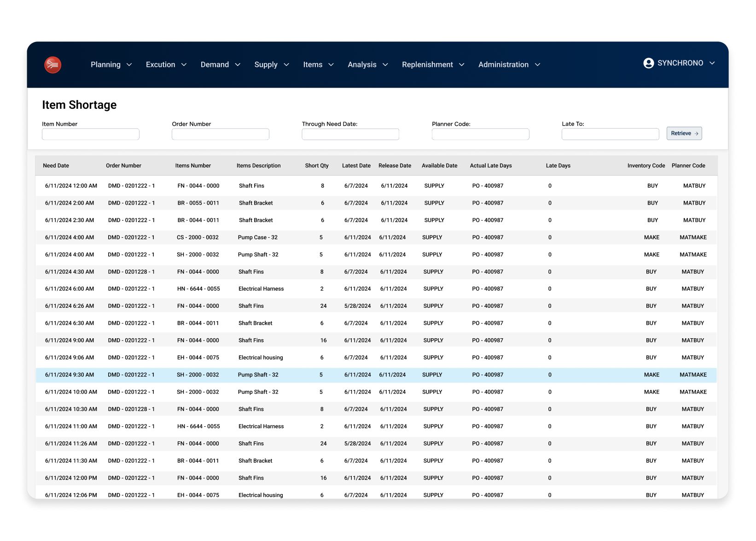The height and width of the screenshot is (541, 756).
Task: Focus the Item Number input field
Action: tap(91, 134)
